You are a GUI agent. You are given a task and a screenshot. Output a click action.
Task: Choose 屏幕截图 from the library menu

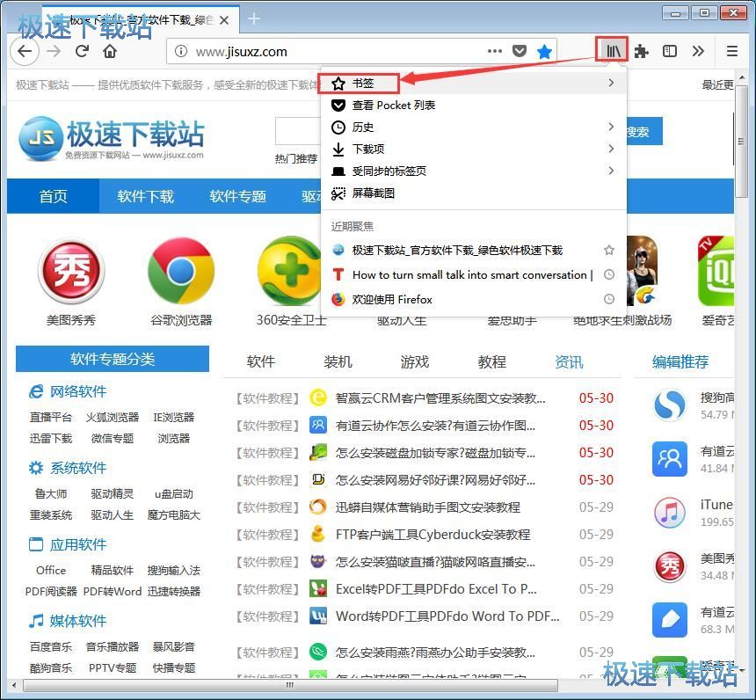click(x=373, y=193)
